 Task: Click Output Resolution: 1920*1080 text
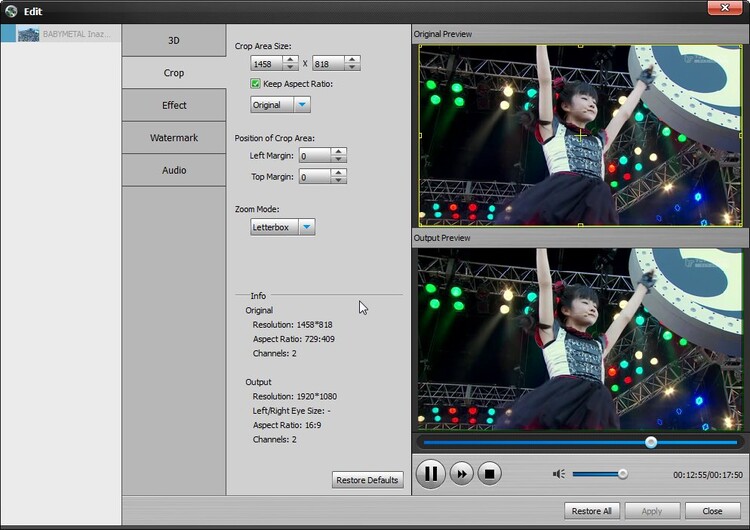295,397
